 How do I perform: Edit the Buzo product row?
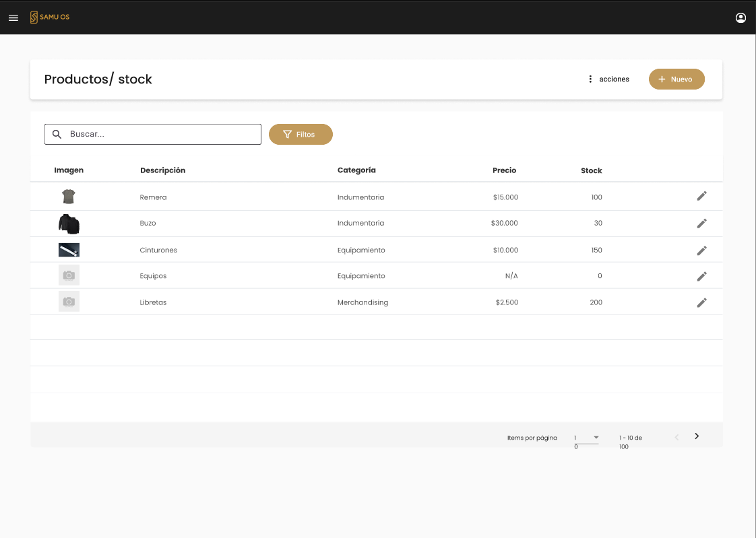click(x=701, y=224)
